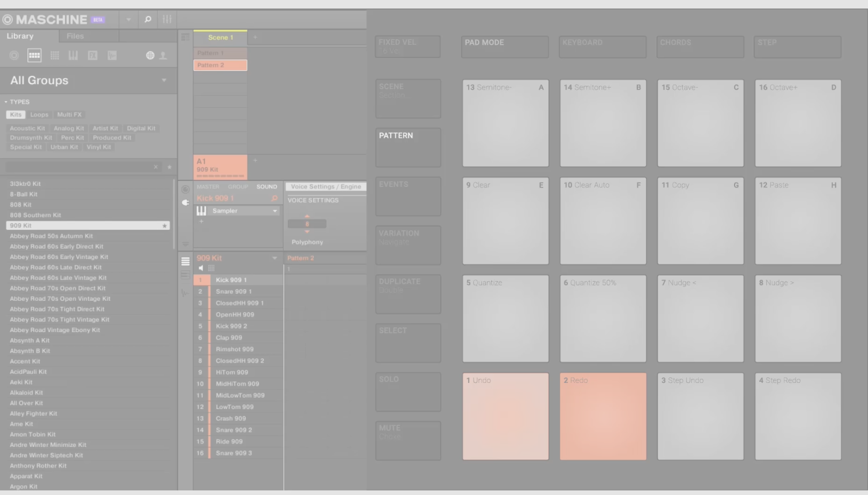Switch to the GROUP channel tab
Viewport: 868px width, 495px height.
pyautogui.click(x=238, y=187)
